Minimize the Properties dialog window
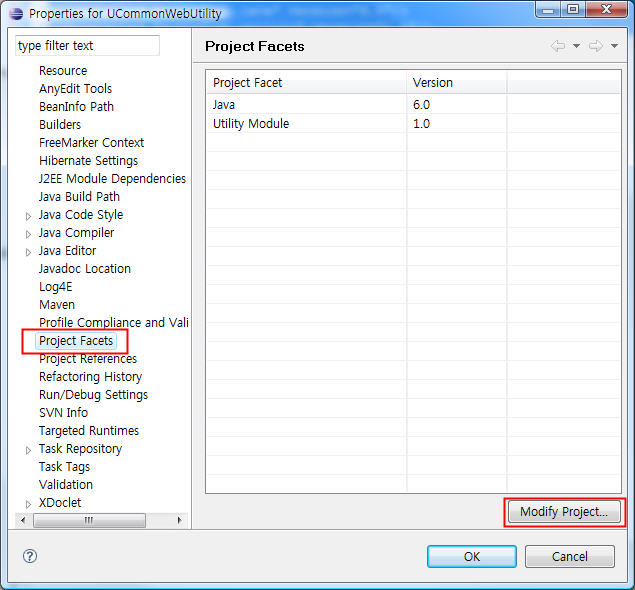This screenshot has width=635, height=590. pyautogui.click(x=548, y=10)
